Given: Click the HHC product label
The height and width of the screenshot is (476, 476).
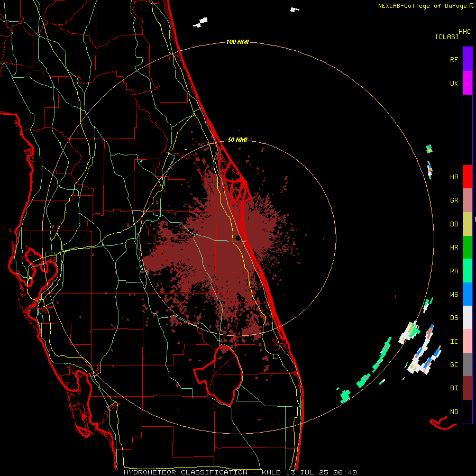Looking at the screenshot, I should click(x=464, y=32).
